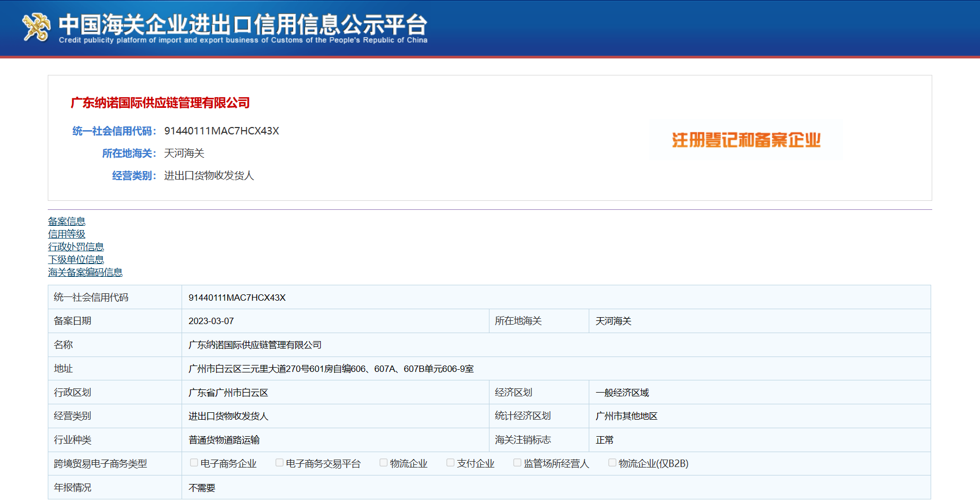Select credit code 91440111MAC7HCX43X in header card
Viewport: 980px width, 501px height.
coord(221,131)
